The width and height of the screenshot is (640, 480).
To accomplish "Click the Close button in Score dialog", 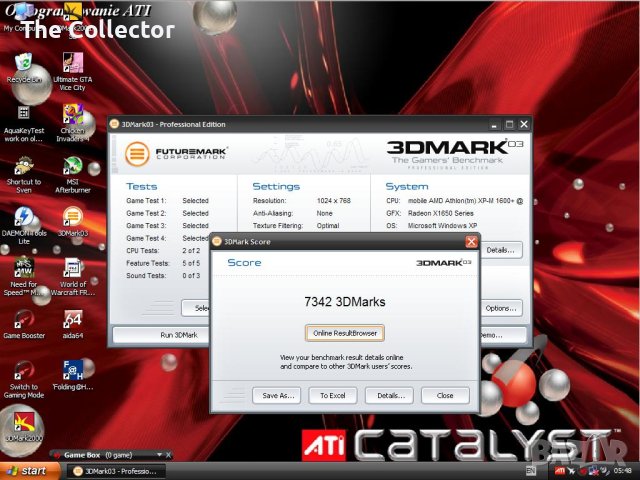I will pyautogui.click(x=445, y=396).
